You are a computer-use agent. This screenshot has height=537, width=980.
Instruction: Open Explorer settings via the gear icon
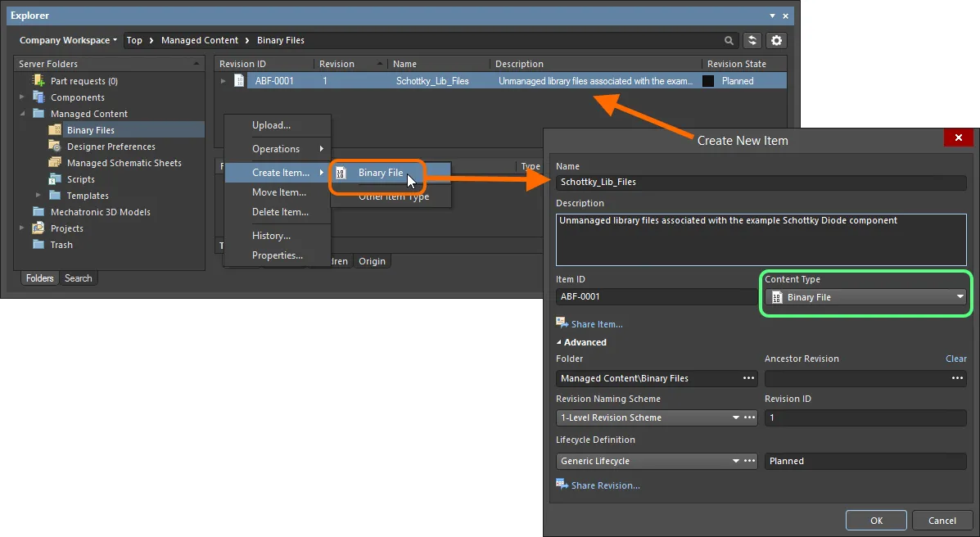tap(776, 40)
